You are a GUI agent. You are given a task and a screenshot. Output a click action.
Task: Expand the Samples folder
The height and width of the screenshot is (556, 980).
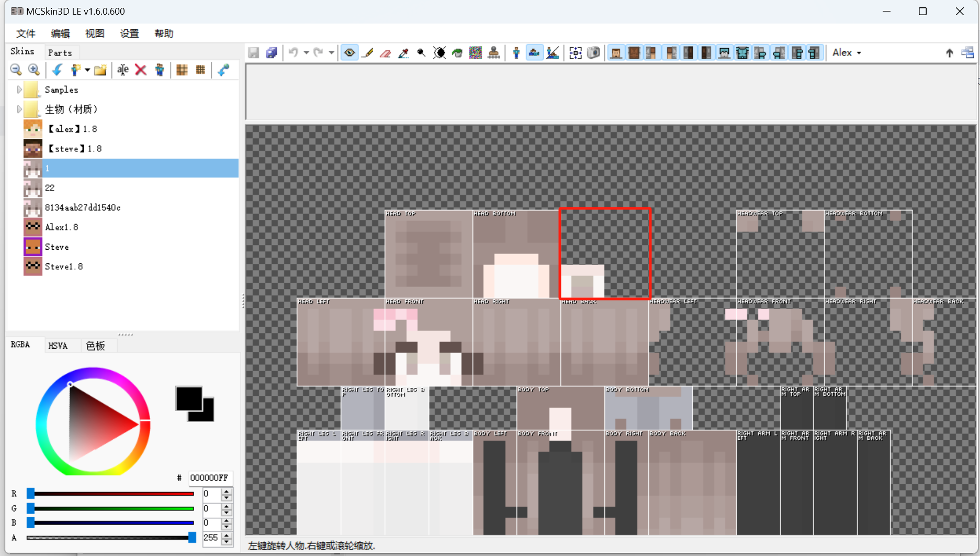click(19, 90)
